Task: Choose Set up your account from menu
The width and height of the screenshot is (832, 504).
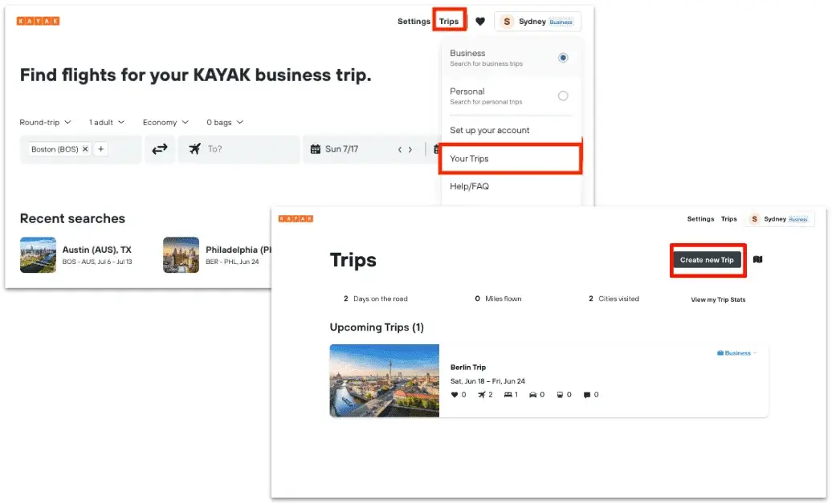Action: tap(490, 131)
